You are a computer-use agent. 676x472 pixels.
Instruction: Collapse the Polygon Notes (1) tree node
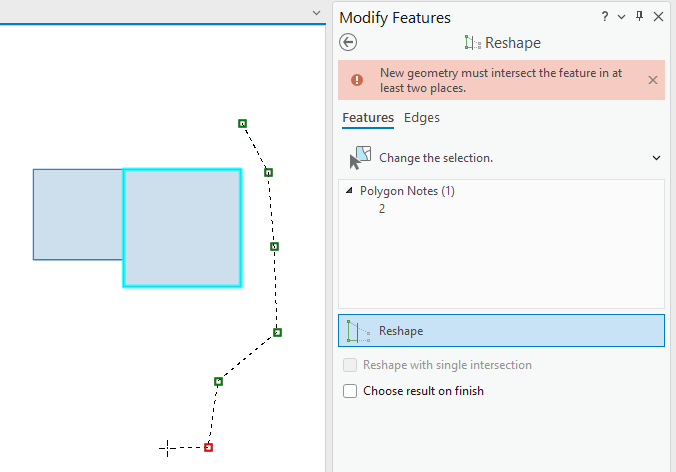coord(349,190)
